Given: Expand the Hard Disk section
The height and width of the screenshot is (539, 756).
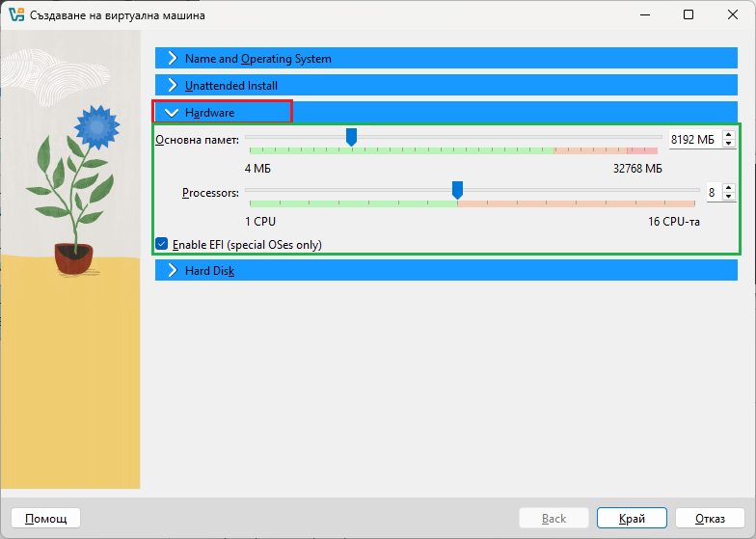Looking at the screenshot, I should tap(445, 270).
